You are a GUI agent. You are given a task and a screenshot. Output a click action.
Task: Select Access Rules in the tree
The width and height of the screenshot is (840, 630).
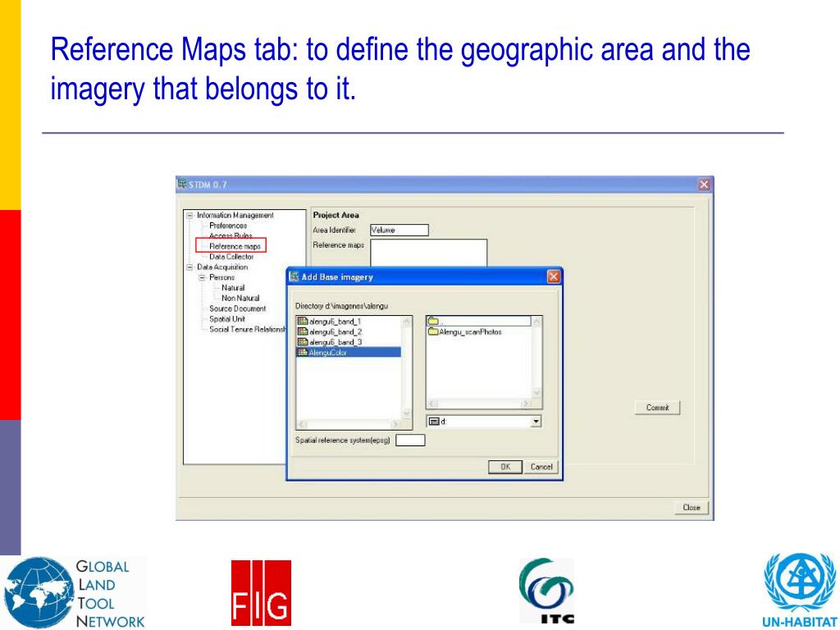[x=231, y=235]
